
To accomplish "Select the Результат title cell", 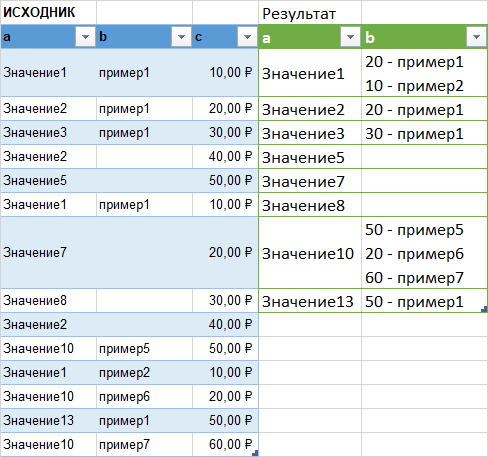I will pyautogui.click(x=310, y=12).
